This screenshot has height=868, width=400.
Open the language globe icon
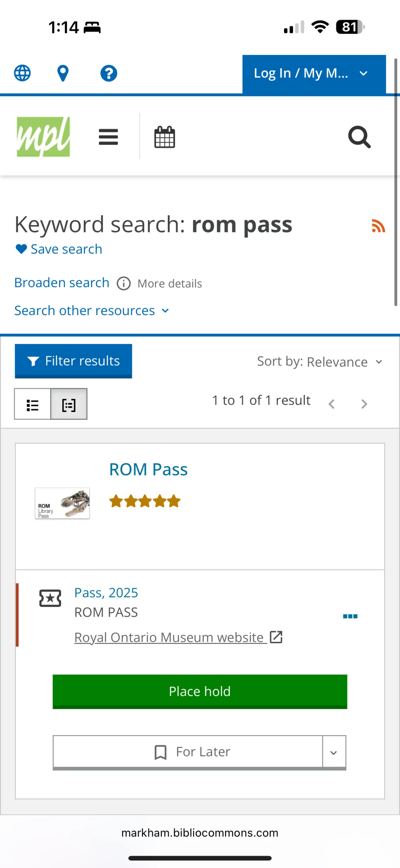[22, 73]
